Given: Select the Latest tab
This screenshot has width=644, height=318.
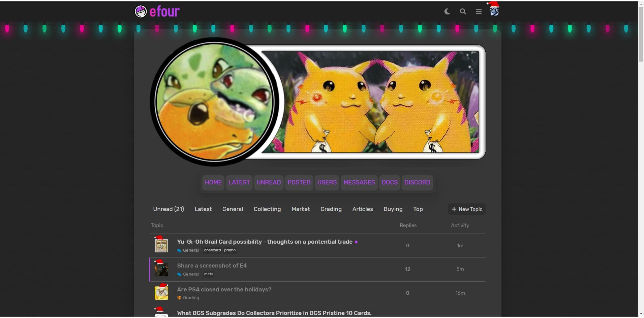Looking at the screenshot, I should click(x=203, y=209).
